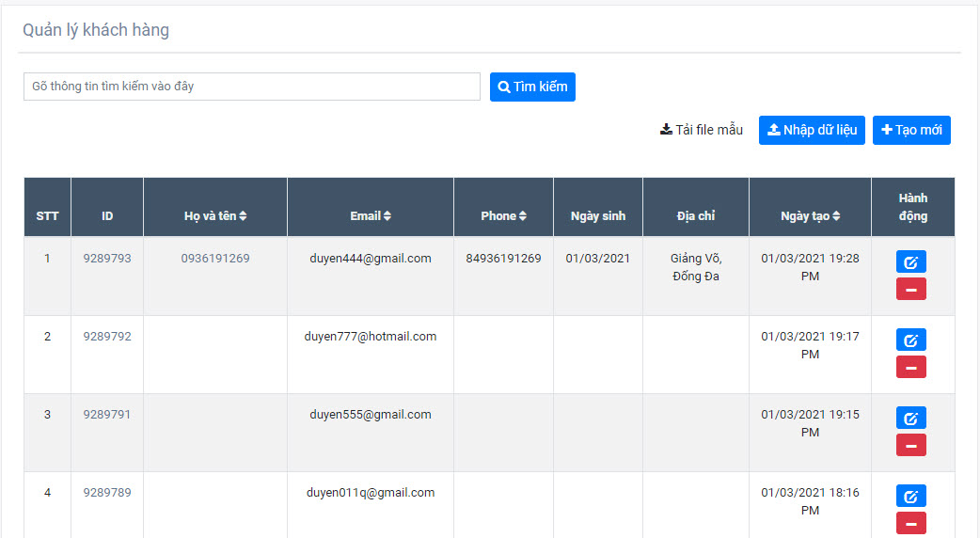This screenshot has height=538, width=980.
Task: Delete the duyen777@hotmail.com customer row
Action: (x=910, y=367)
